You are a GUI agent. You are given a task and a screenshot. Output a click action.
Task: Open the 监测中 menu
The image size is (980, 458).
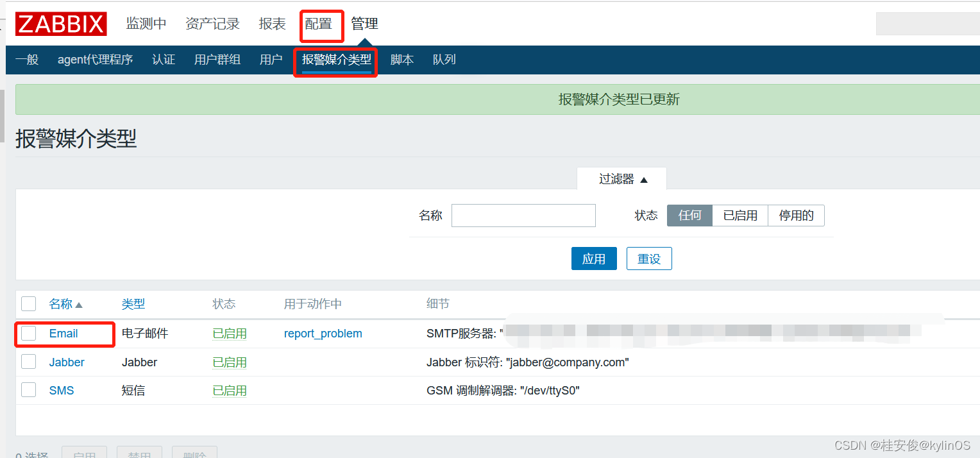[x=146, y=24]
